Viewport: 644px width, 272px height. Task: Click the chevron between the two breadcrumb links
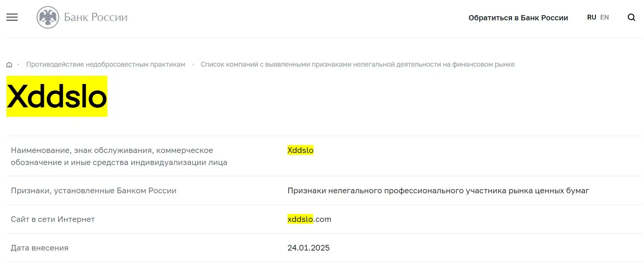(x=193, y=64)
